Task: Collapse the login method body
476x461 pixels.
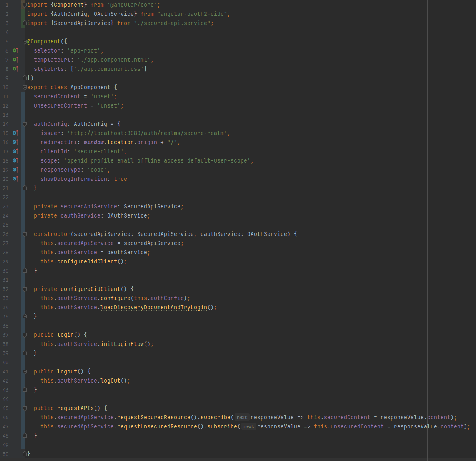Action: click(x=25, y=335)
